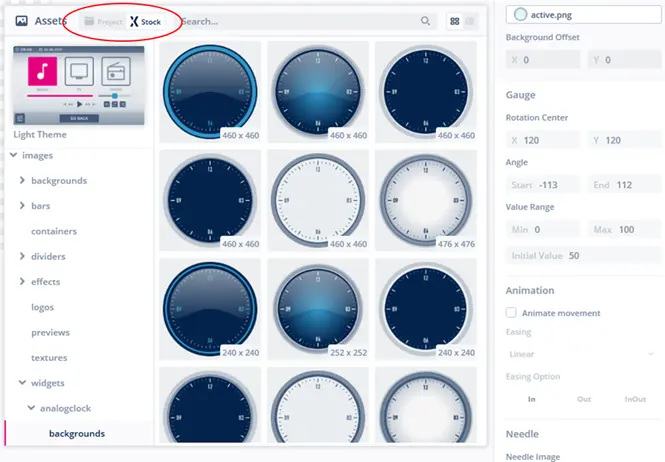Collapse the widgets folder
The height and width of the screenshot is (462, 665).
(x=23, y=382)
